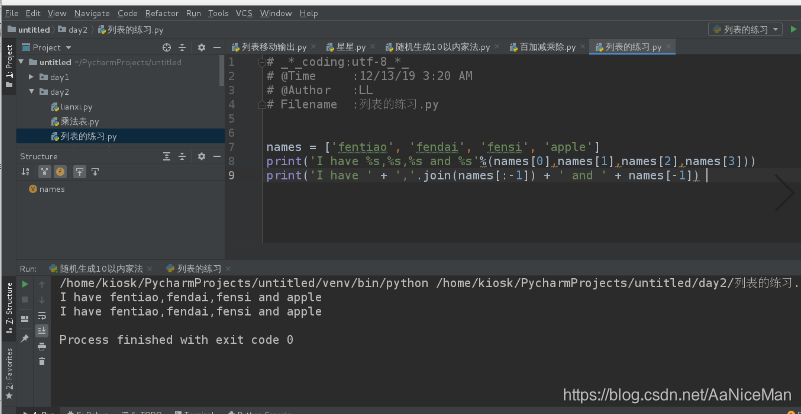Open the File menu
Viewport: 801px width, 414px height.
pos(12,13)
